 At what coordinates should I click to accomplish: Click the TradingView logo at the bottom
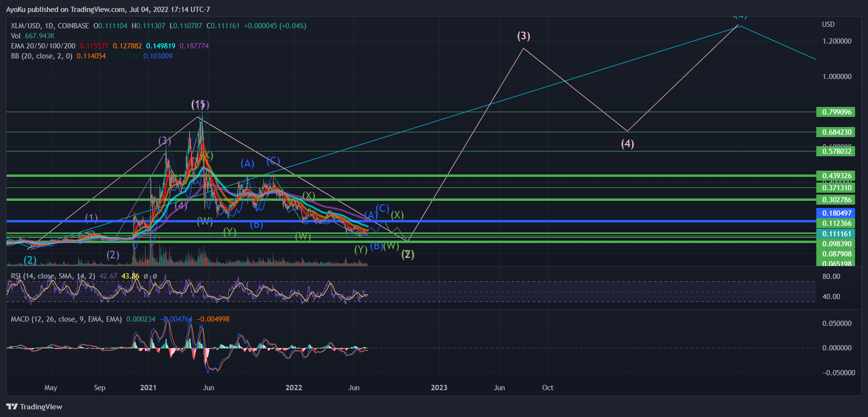(34, 406)
